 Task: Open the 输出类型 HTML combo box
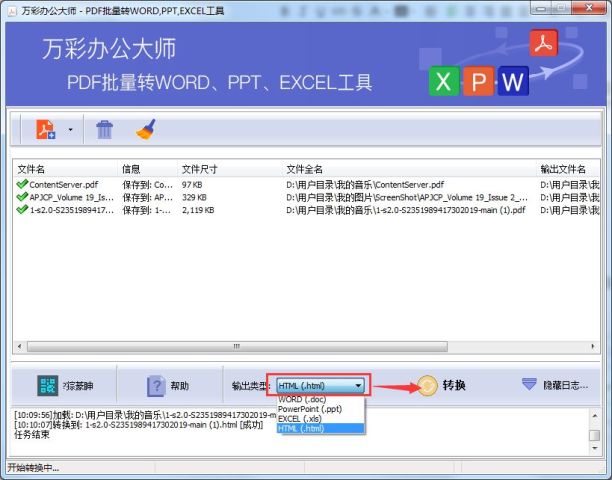[320, 386]
